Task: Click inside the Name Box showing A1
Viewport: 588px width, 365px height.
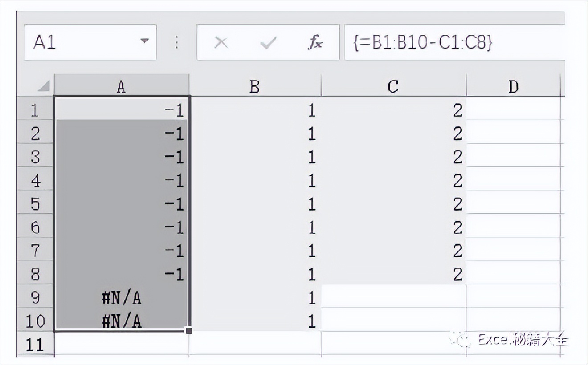Action: coord(80,43)
